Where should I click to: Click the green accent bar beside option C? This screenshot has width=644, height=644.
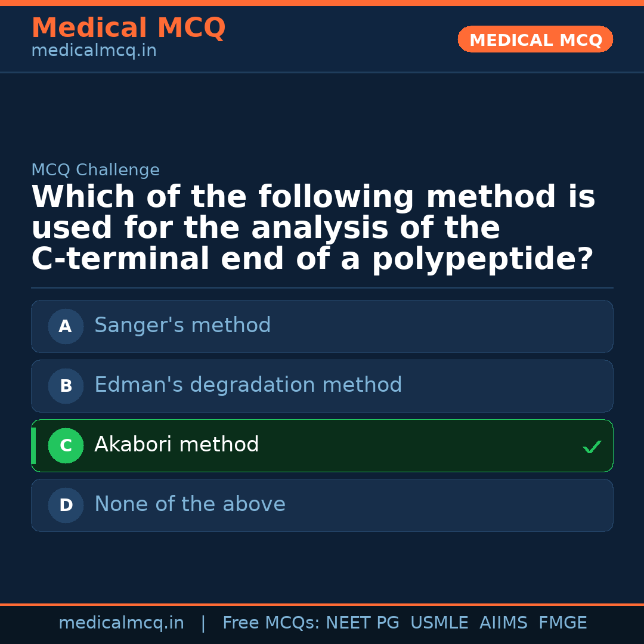click(33, 445)
